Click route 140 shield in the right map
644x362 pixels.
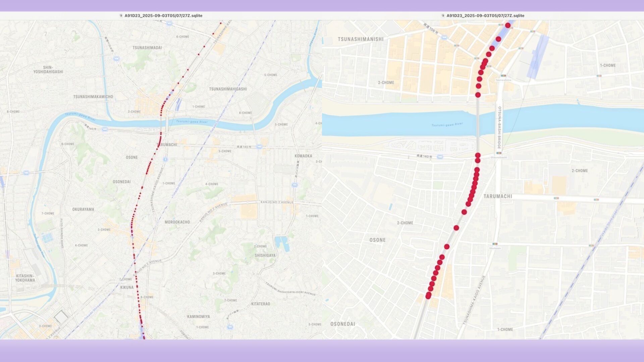tap(440, 157)
